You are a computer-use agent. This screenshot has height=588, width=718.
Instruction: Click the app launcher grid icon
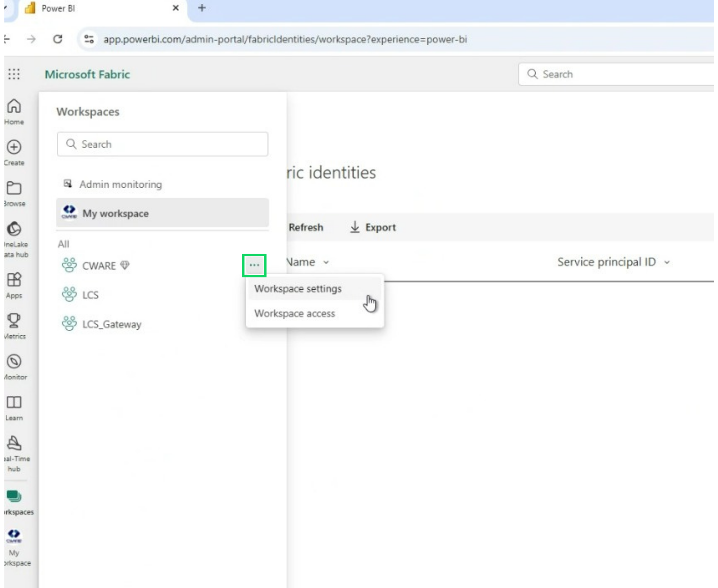[14, 74]
